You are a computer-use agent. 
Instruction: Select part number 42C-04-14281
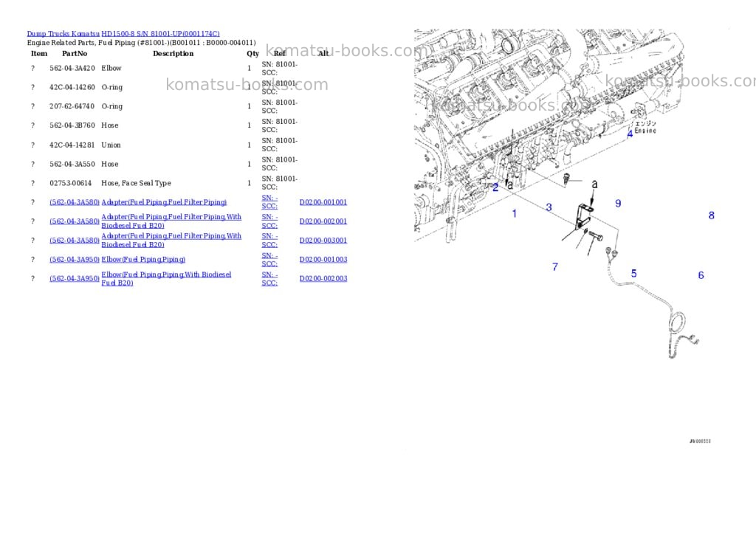72,145
